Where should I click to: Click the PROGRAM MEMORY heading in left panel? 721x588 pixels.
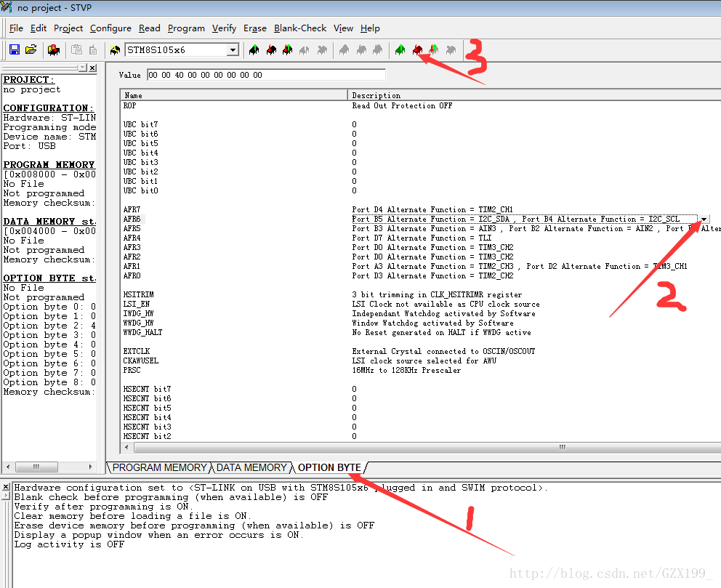(x=49, y=164)
